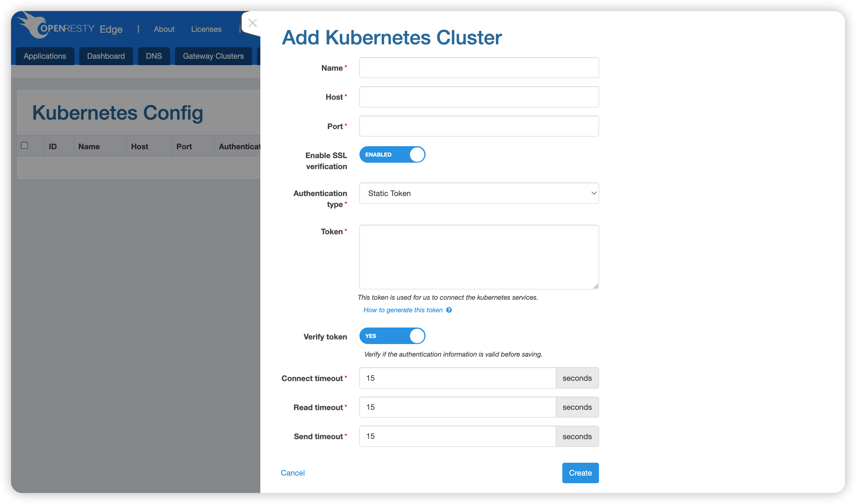The image size is (856, 504).
Task: Click the Connect timeout value field
Action: tap(457, 378)
